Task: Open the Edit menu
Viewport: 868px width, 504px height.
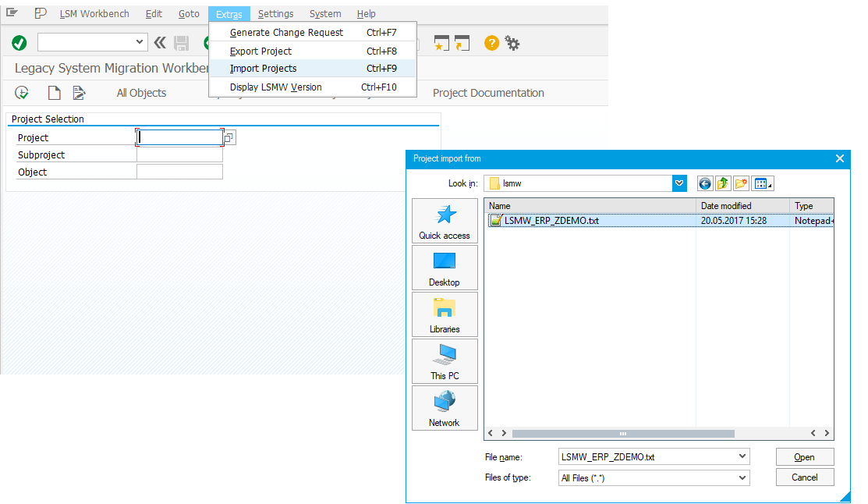Action: point(154,14)
